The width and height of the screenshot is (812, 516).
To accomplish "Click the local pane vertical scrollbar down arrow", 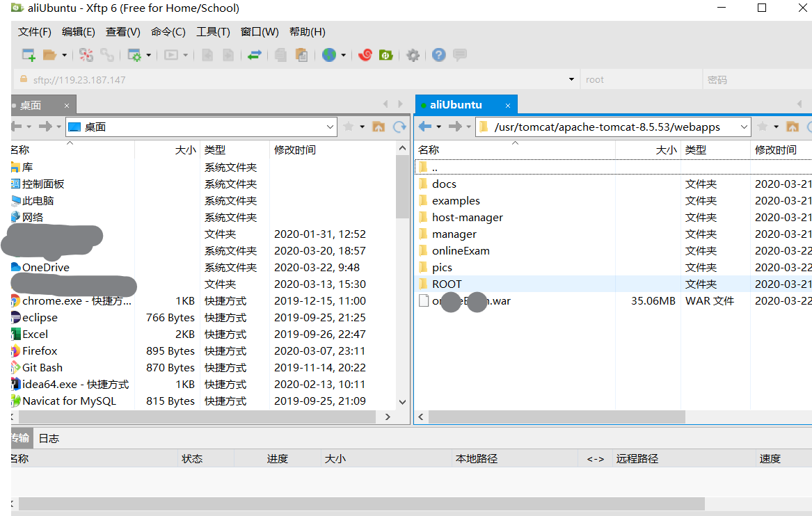I will click(402, 402).
